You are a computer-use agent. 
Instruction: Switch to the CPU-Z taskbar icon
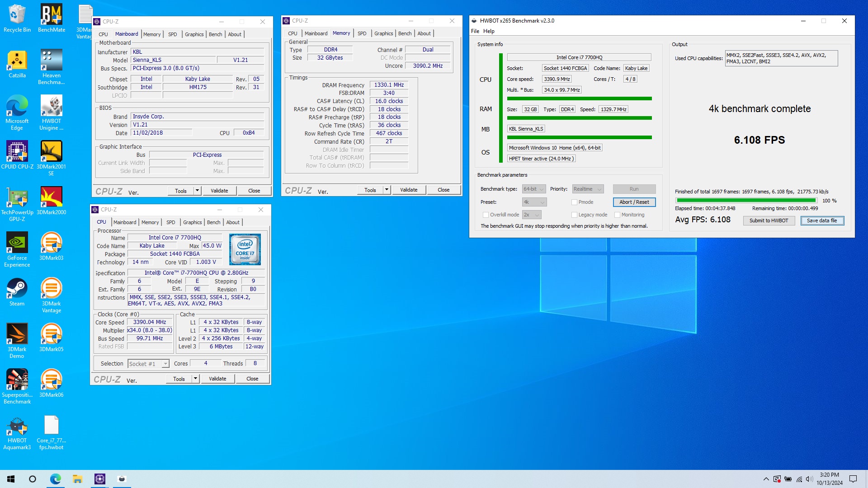[x=99, y=479]
